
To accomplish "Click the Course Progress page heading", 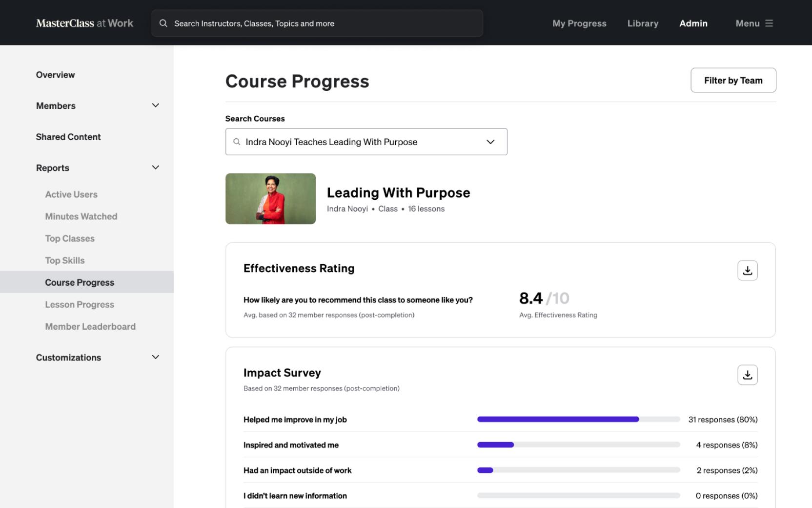I will tap(297, 81).
